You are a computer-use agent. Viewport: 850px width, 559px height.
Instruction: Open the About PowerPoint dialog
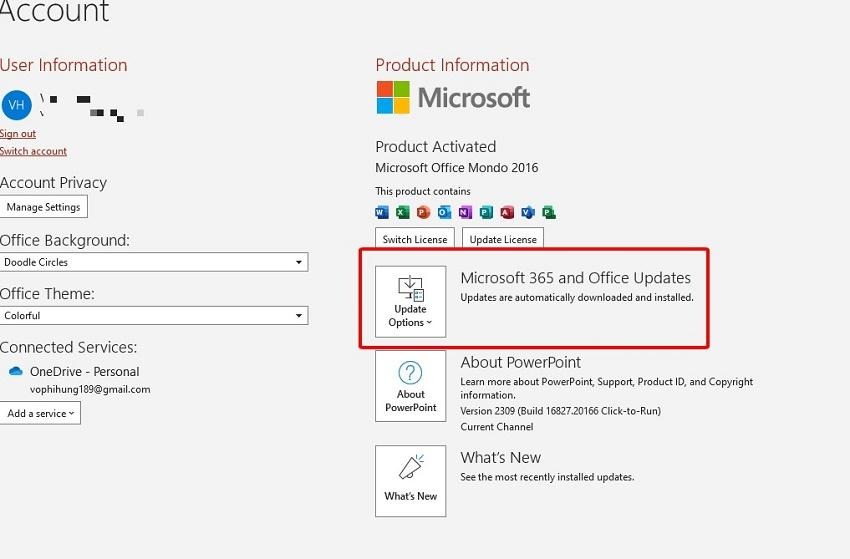click(410, 386)
